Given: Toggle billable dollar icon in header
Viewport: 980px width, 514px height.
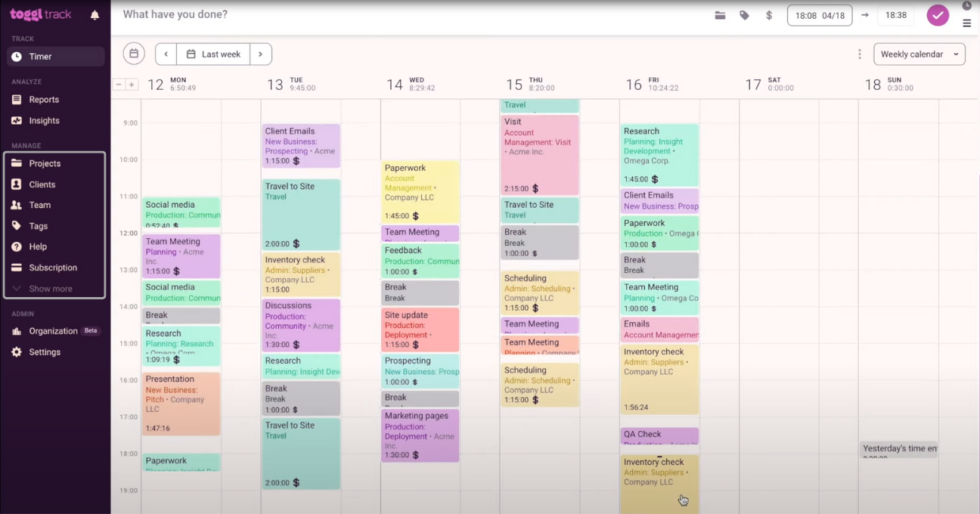Looking at the screenshot, I should pyautogui.click(x=769, y=15).
